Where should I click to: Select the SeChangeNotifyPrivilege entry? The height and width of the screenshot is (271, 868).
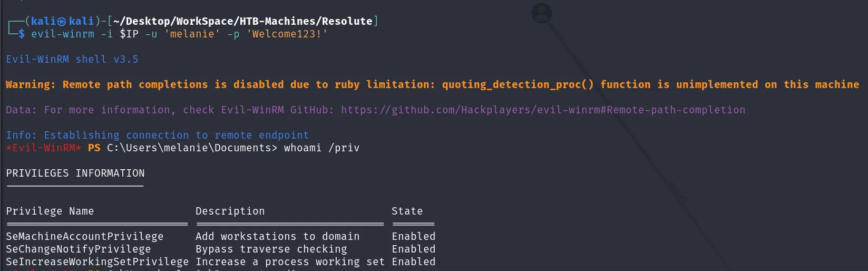coord(79,249)
